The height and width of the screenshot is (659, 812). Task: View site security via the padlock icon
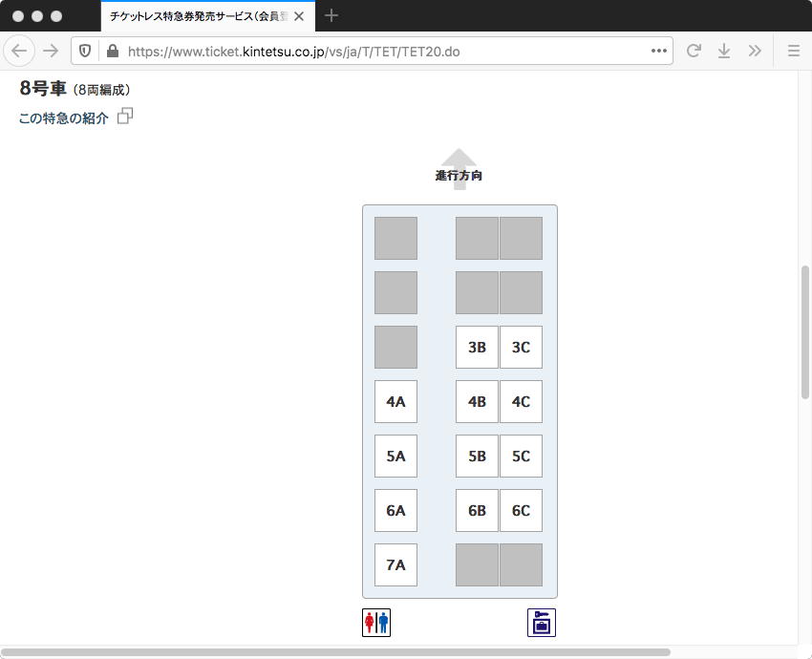(113, 51)
